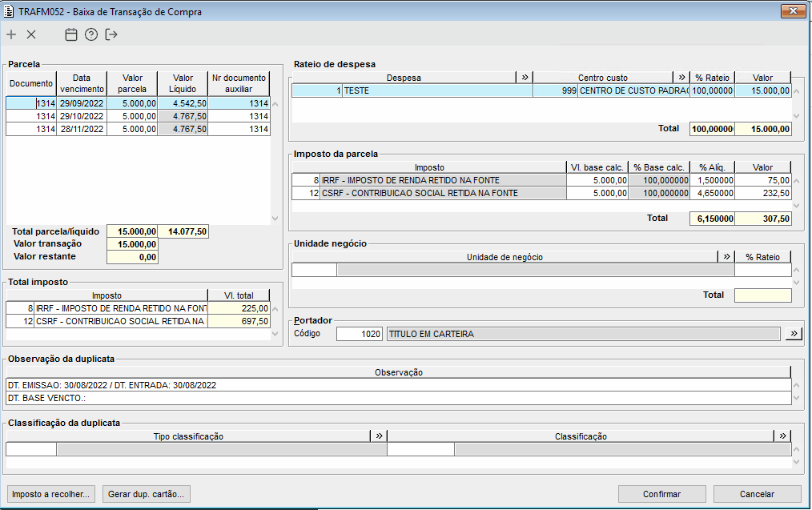Open lookup next to Tipo classificação header
Image resolution: width=812 pixels, height=510 pixels.
(x=378, y=436)
